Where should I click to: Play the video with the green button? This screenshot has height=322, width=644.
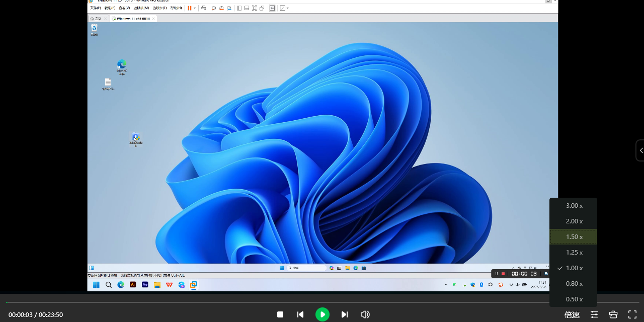[x=323, y=314]
